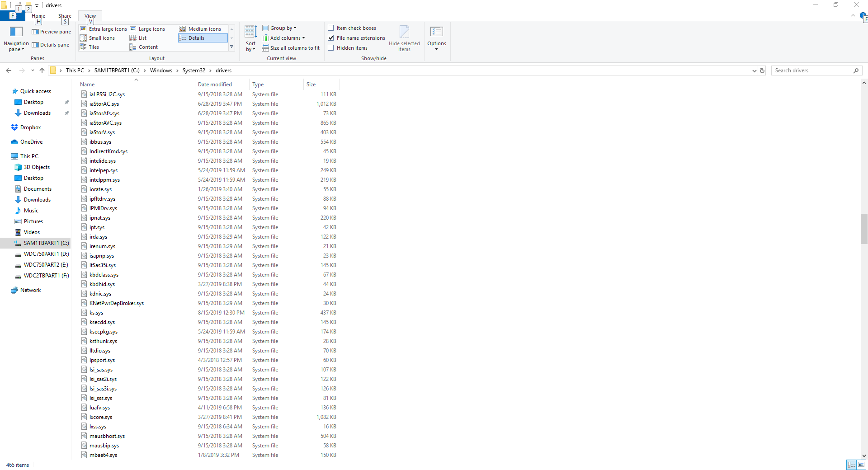This screenshot has width=868, height=470.
Task: Open recent locations dropdown arrow
Action: tap(33, 70)
